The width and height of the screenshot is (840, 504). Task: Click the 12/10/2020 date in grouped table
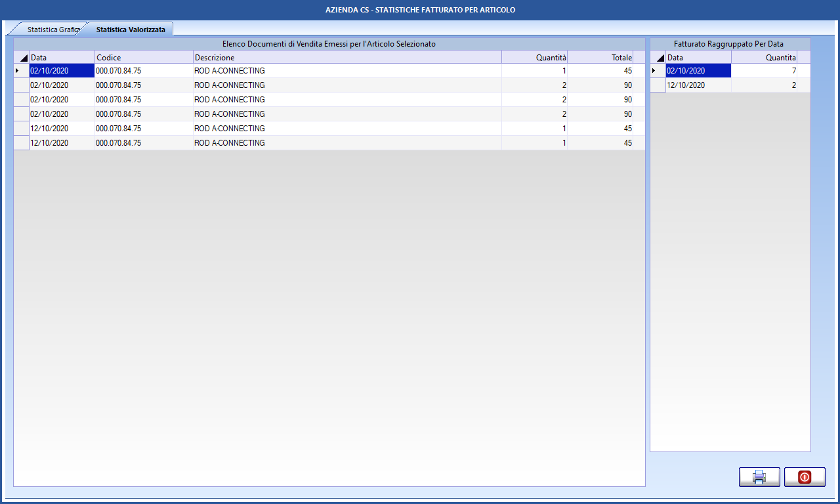[x=698, y=85]
